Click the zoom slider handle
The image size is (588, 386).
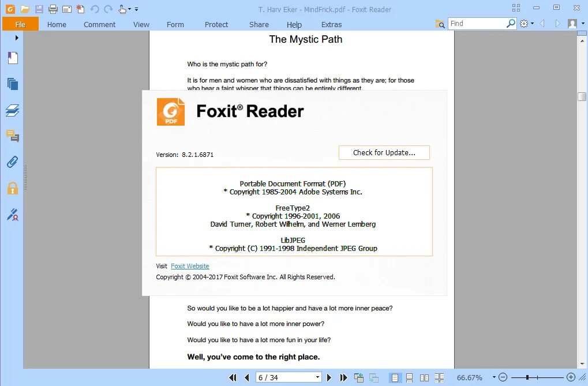(x=527, y=377)
